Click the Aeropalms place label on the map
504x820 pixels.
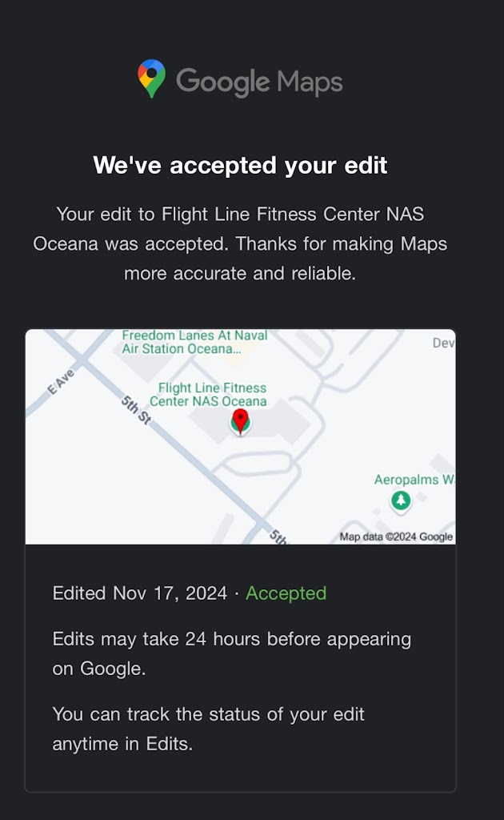pyautogui.click(x=414, y=480)
